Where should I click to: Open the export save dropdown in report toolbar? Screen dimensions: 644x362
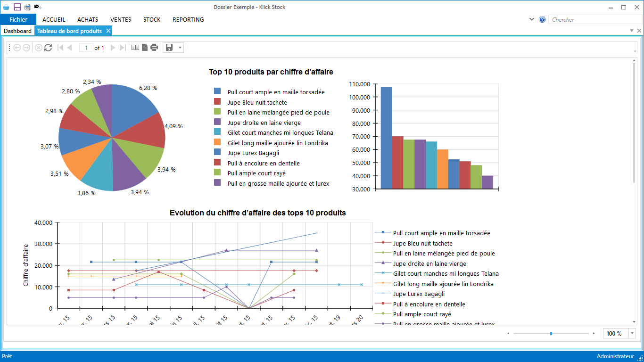tap(180, 48)
